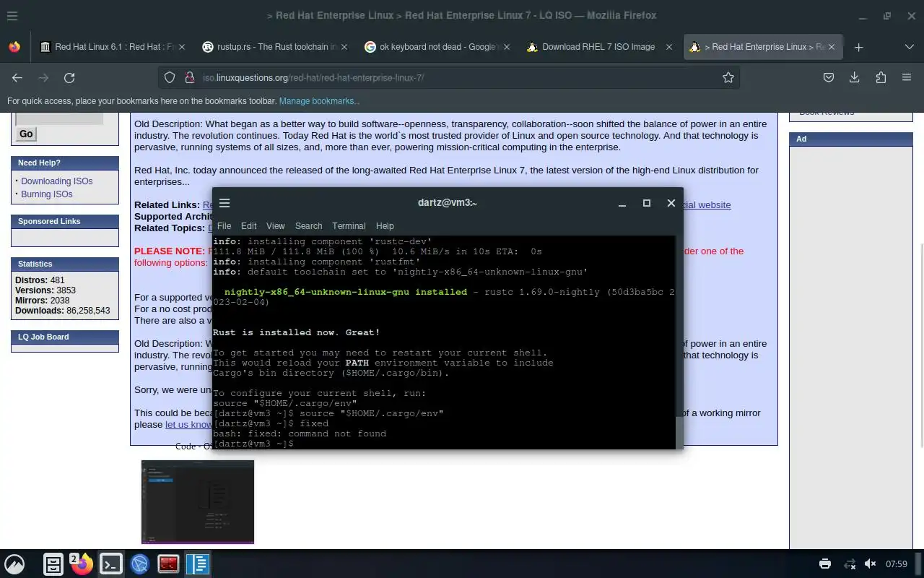This screenshot has width=924, height=578.
Task: Open the terminal Search menu
Action: click(308, 226)
